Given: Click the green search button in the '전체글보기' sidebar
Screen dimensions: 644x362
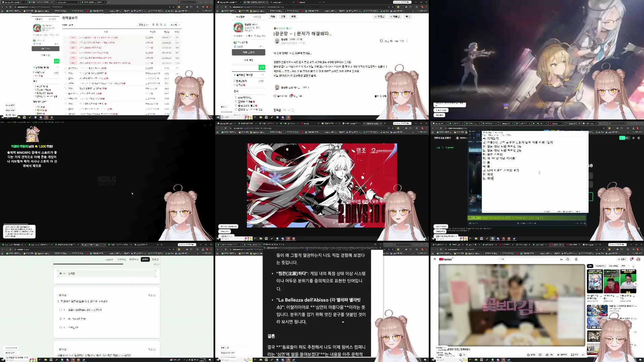Looking at the screenshot, I should point(56,61).
